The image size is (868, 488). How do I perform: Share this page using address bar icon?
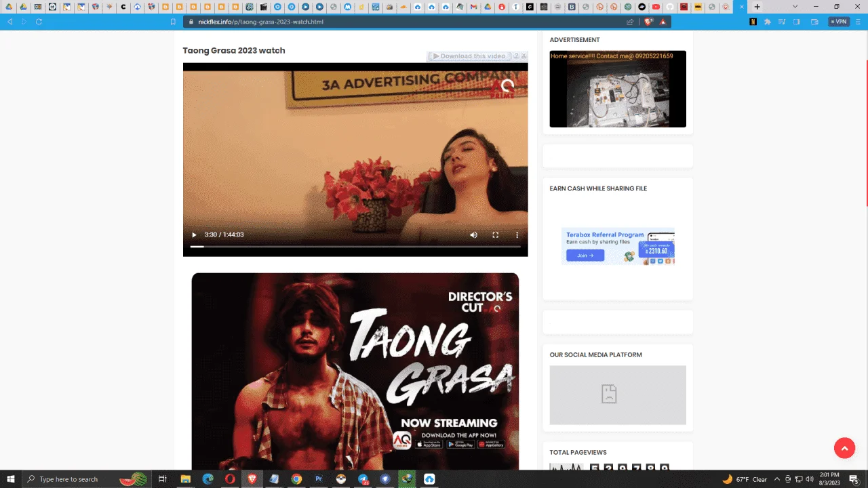pos(630,22)
